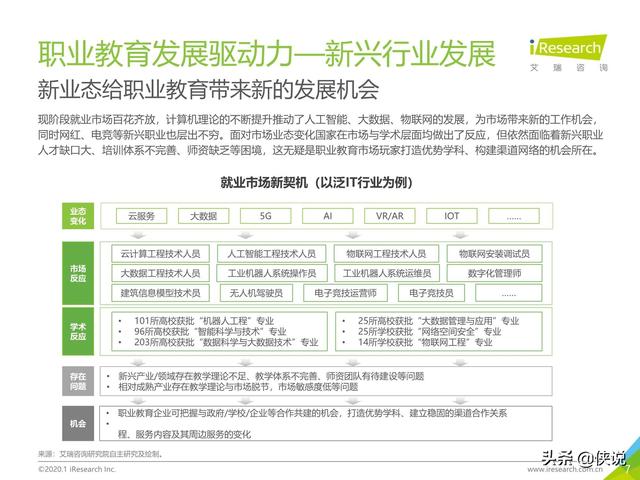The image size is (640, 480).
Task: Click the subtitle 新业态给职业教育带来新的发展机会
Action: (209, 89)
